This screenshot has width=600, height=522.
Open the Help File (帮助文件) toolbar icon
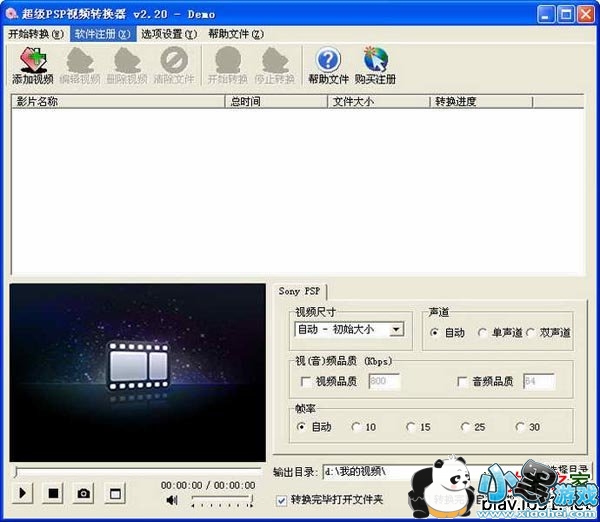pos(328,65)
